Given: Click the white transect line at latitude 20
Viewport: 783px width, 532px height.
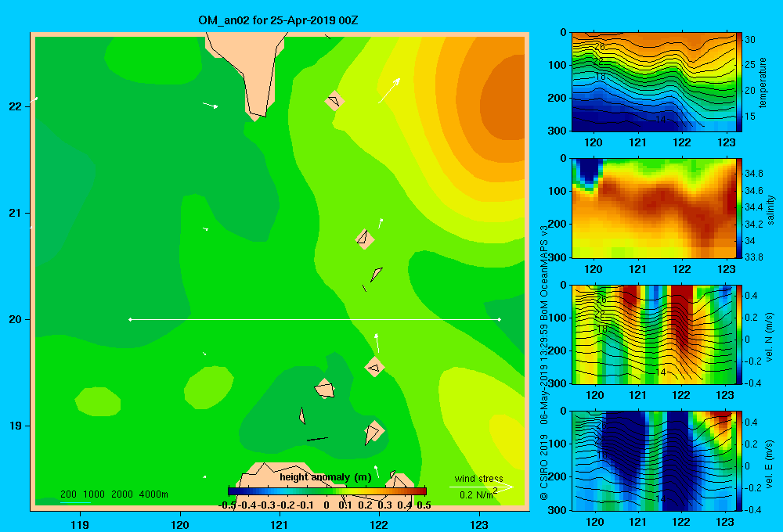Looking at the screenshot, I should (315, 319).
